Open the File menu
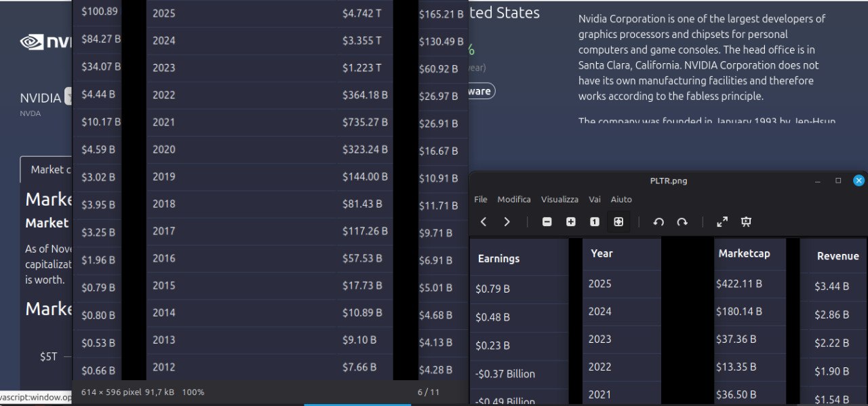868x406 pixels. pos(481,200)
